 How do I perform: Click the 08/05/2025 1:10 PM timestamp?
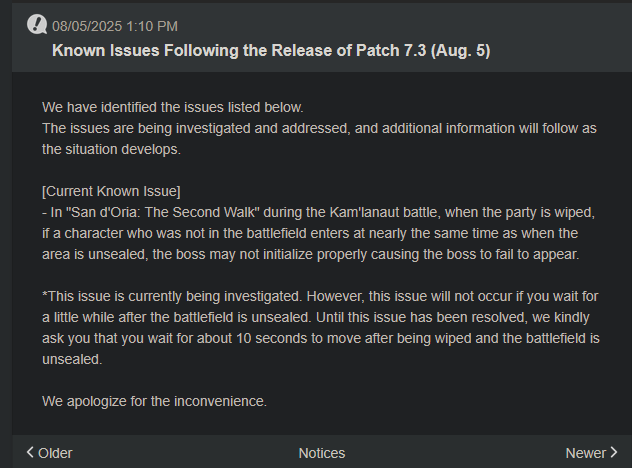pyautogui.click(x=115, y=26)
